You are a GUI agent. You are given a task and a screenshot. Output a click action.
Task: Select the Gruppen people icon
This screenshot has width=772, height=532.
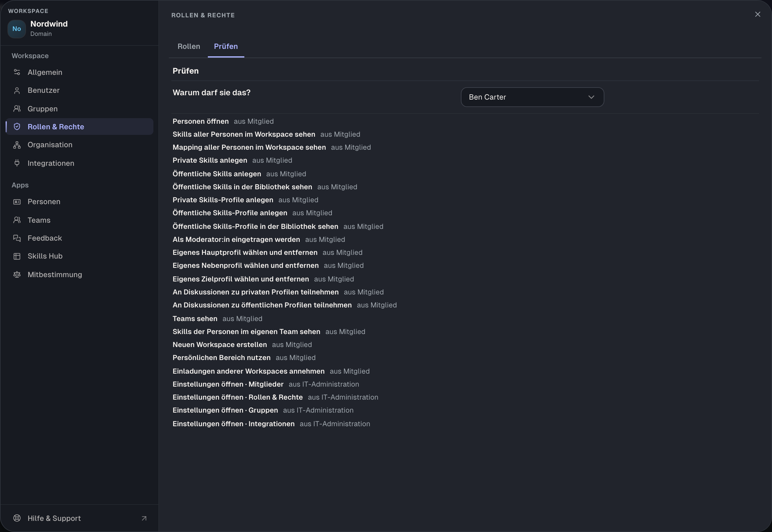(17, 109)
